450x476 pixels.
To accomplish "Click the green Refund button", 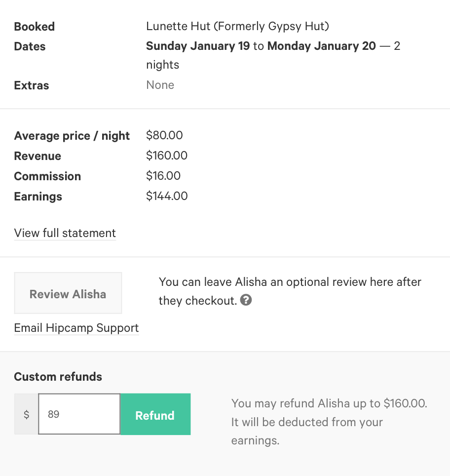I will (155, 414).
